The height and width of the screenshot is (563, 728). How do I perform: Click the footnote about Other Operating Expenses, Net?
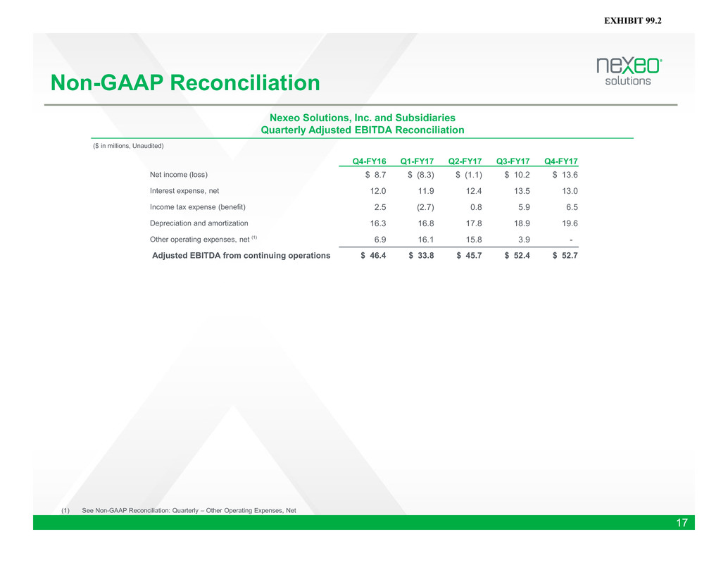tap(188, 510)
